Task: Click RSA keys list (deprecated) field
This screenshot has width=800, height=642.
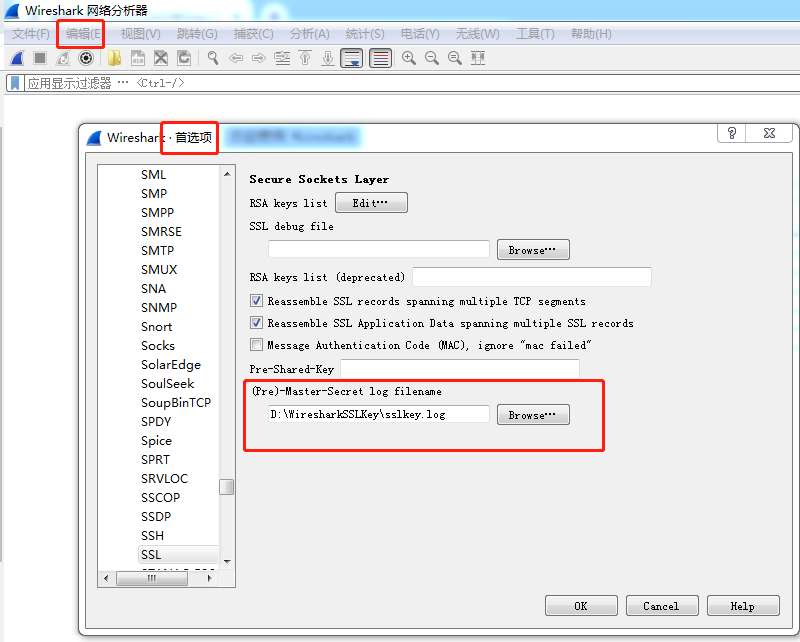Action: click(x=532, y=277)
